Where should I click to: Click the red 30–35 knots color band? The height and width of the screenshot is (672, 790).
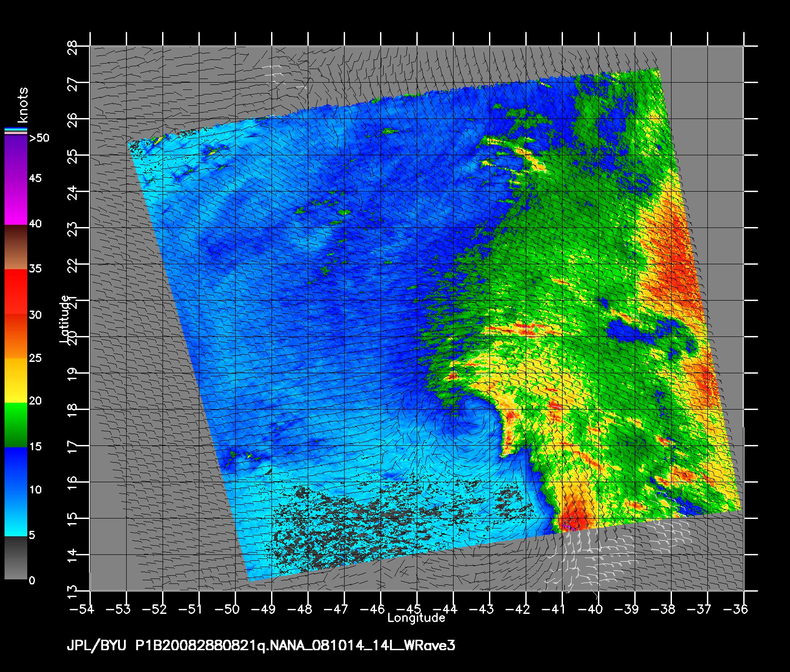pyautogui.click(x=16, y=292)
